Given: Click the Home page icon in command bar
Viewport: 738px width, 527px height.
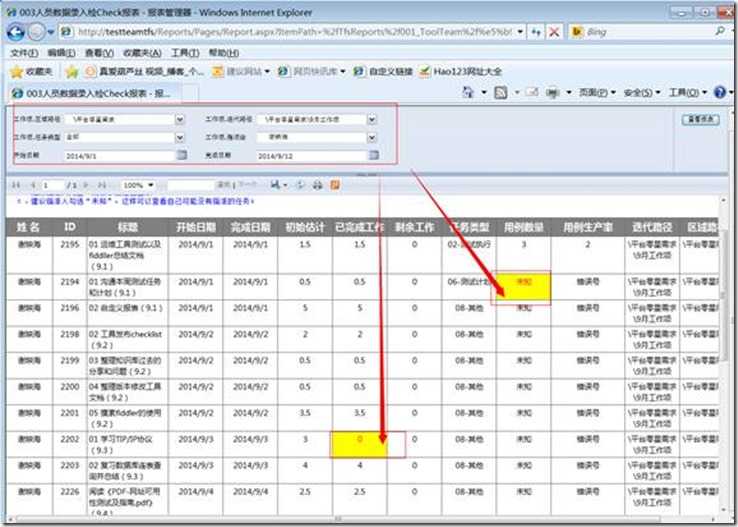Looking at the screenshot, I should [468, 92].
